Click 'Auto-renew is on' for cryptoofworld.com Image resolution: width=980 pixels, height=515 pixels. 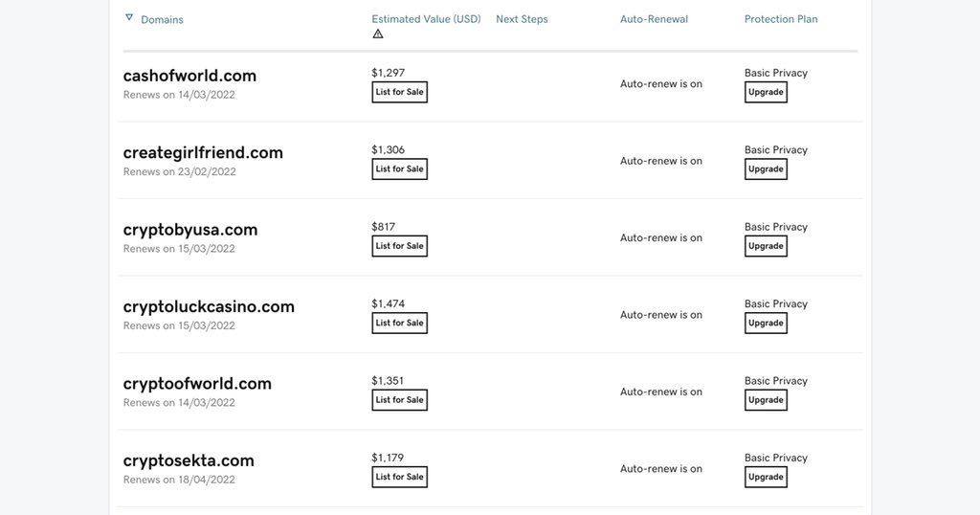[x=661, y=392]
